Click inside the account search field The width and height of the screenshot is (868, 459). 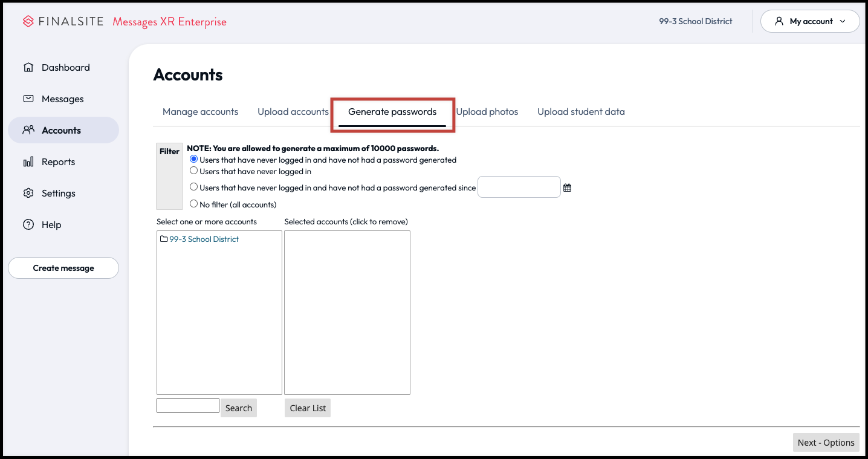coord(187,405)
